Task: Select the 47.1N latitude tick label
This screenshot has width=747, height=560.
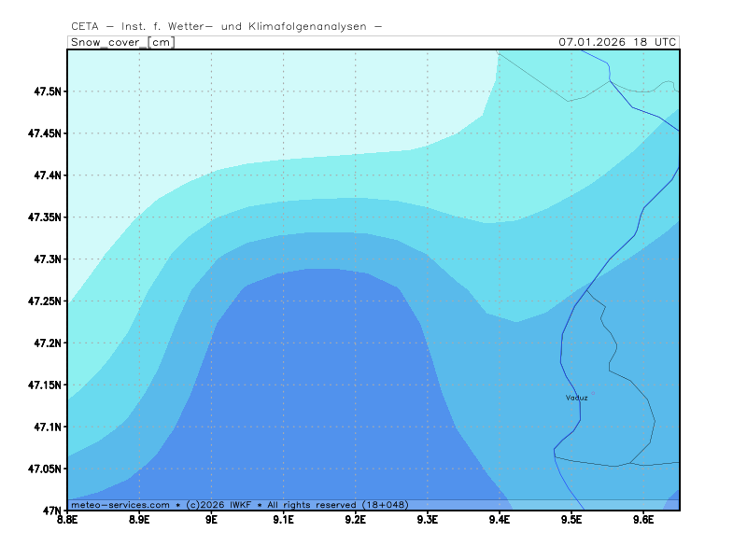Action: tap(46, 427)
